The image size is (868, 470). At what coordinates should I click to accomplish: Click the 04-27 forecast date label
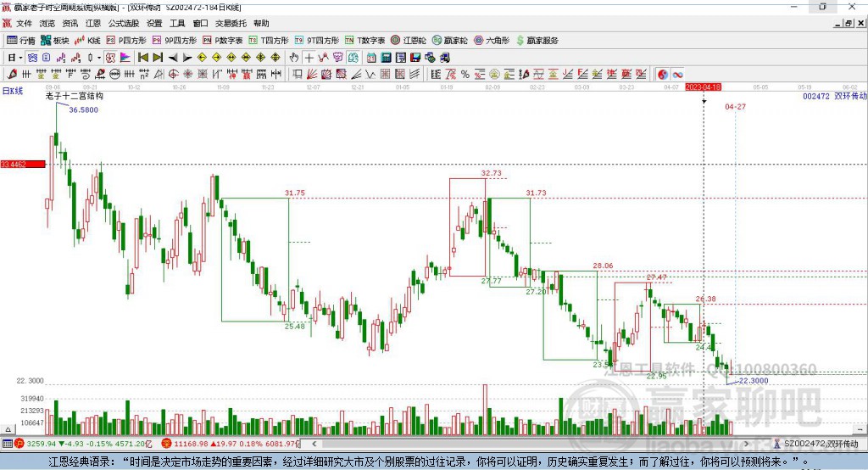click(x=735, y=106)
